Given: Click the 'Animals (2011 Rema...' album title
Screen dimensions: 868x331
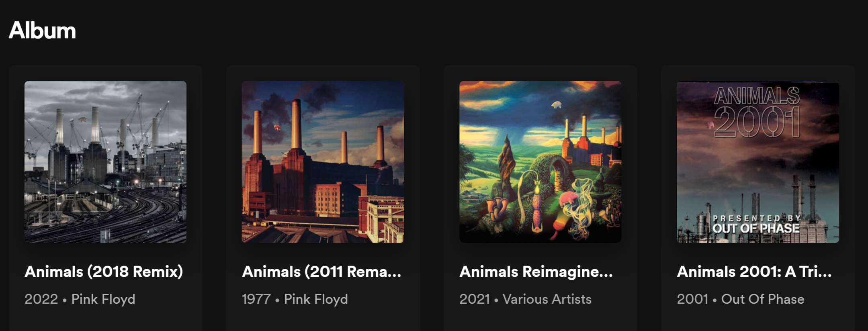Looking at the screenshot, I should pos(321,272).
